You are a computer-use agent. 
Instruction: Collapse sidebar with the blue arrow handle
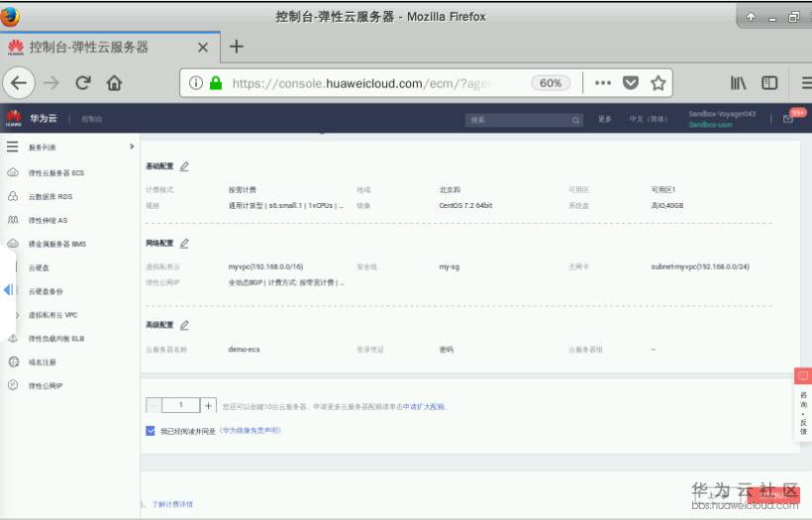[x=8, y=290]
